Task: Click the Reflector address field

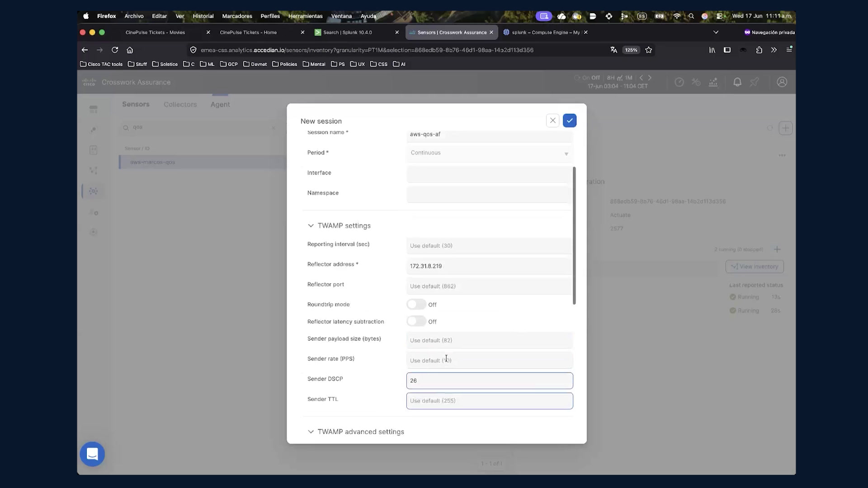Action: [490, 266]
